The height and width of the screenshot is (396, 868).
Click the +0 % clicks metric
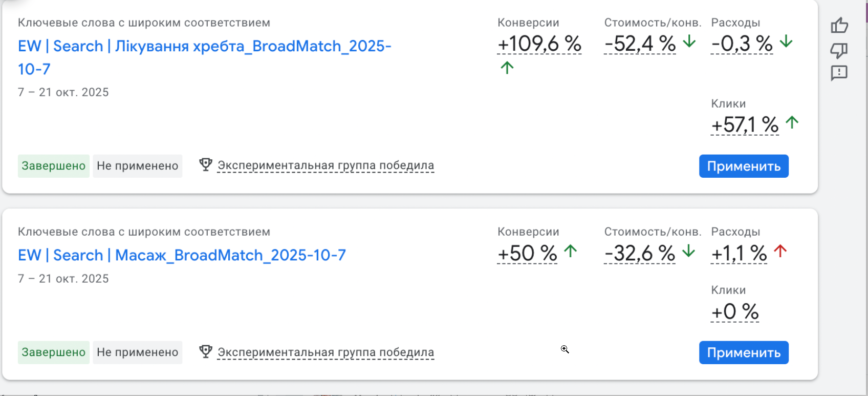[x=735, y=311]
